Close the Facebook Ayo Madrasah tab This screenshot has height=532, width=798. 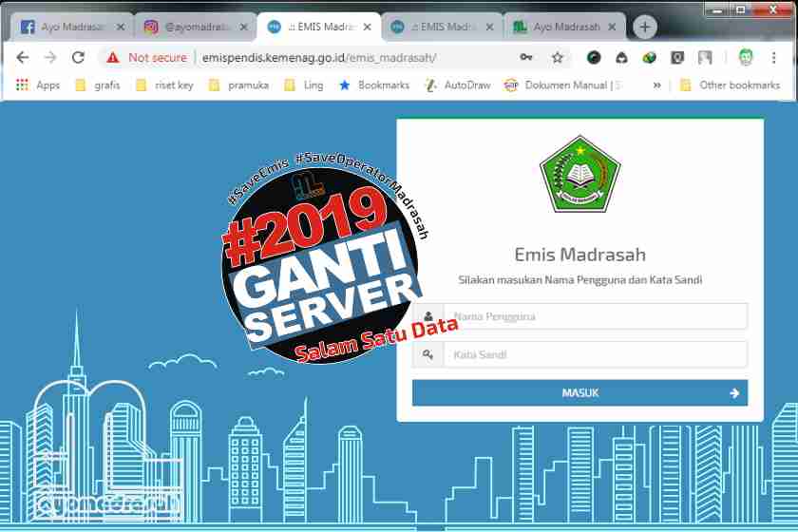121,27
